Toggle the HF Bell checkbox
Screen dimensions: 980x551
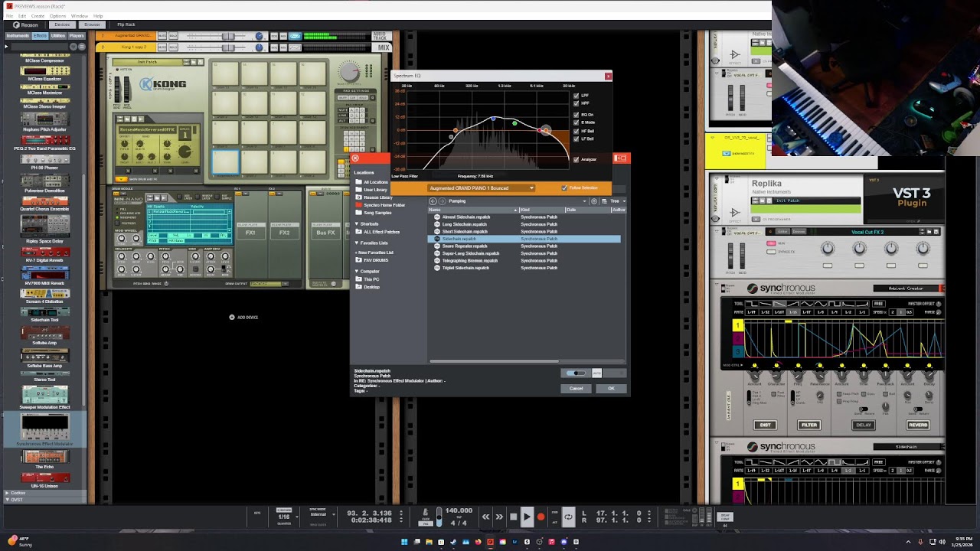(x=577, y=131)
